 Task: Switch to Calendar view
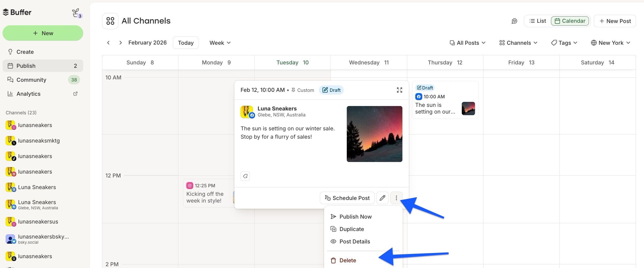coord(570,21)
